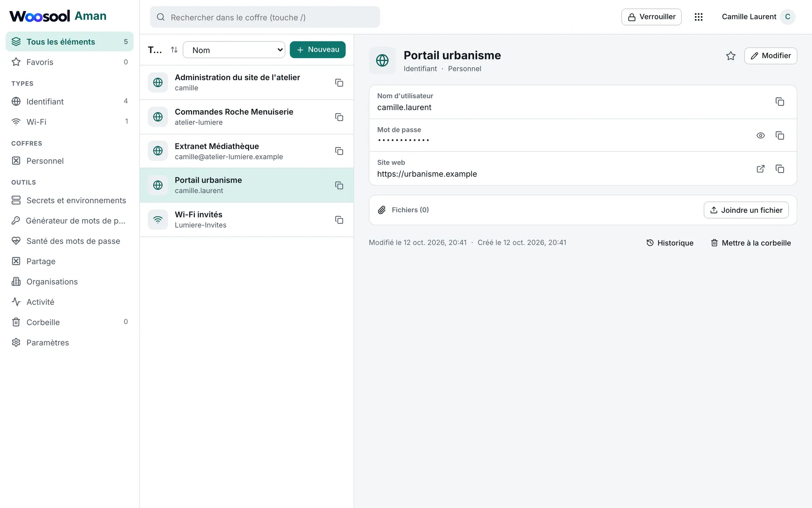The image size is (812, 508).
Task: Select Commandes Roche Menuiserie item
Action: (247, 117)
